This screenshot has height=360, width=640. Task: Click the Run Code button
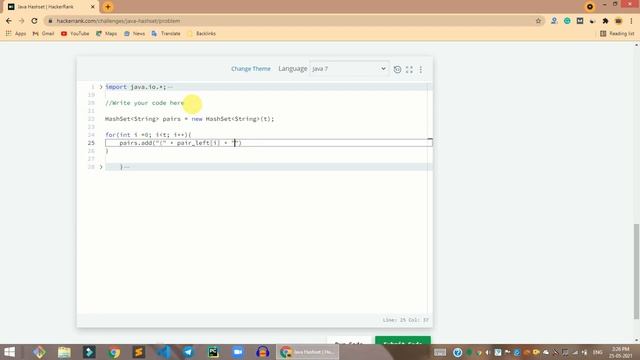tap(349, 340)
